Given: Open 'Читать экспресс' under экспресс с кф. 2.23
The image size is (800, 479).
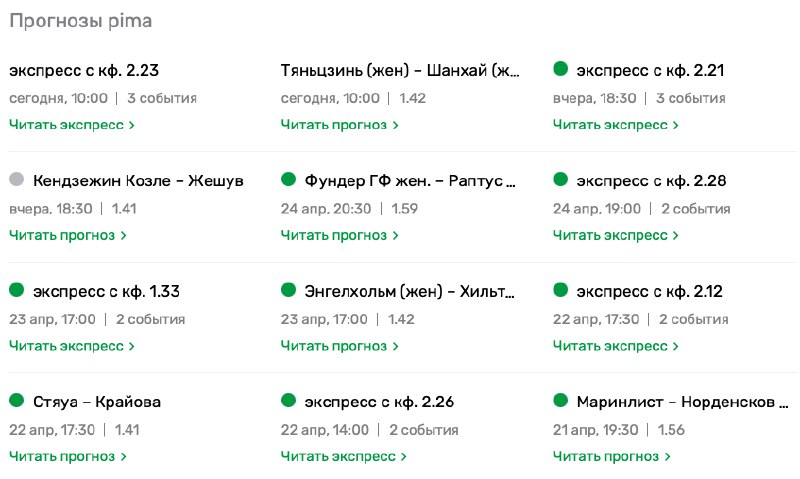Looking at the screenshot, I should click(71, 125).
